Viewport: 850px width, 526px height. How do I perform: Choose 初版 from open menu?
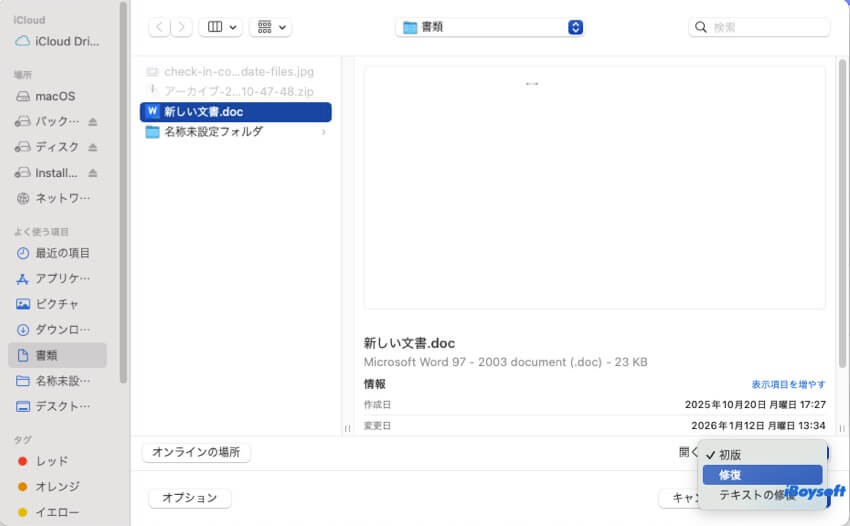(x=762, y=454)
